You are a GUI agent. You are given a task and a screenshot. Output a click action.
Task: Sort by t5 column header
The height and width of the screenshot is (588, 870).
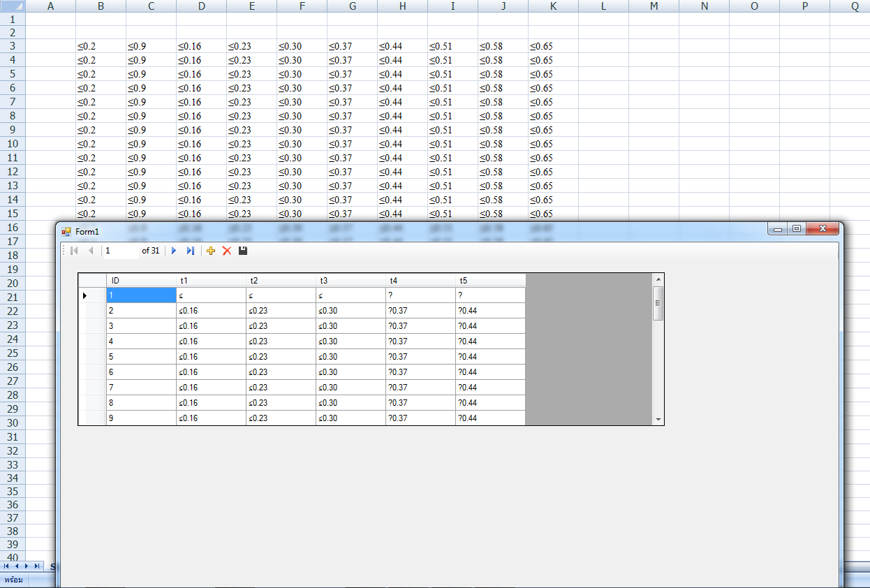490,281
